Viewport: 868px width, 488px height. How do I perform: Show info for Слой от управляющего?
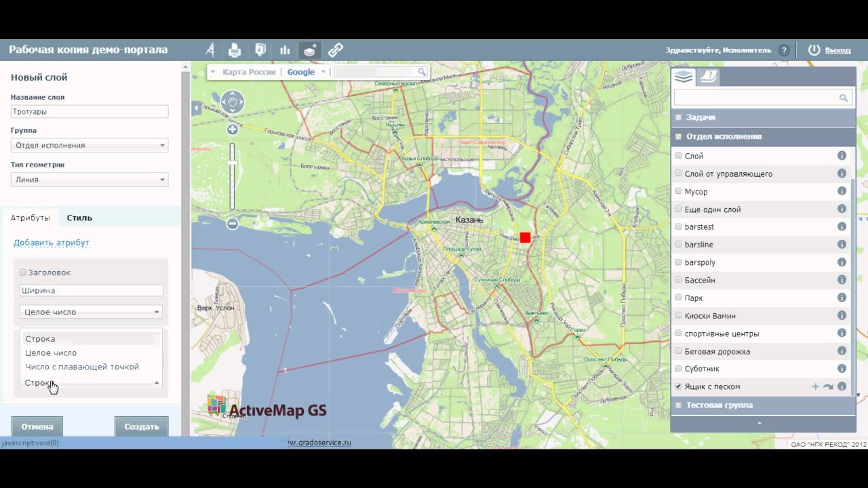click(842, 174)
